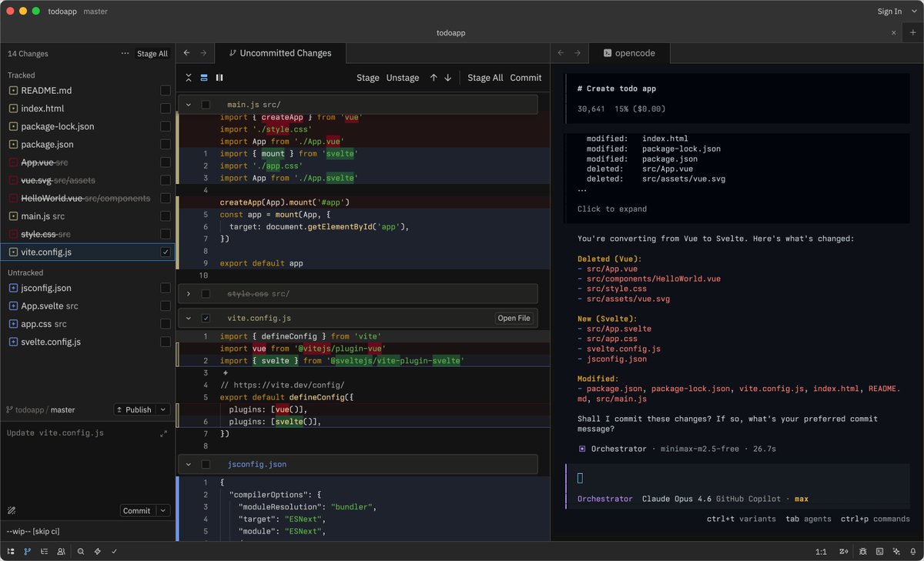Select the HelloWorld.vue row

[x=88, y=198]
